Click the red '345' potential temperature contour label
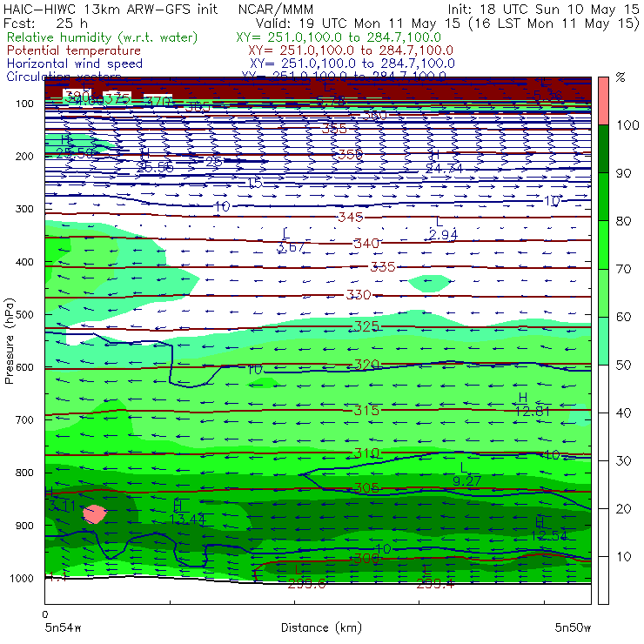644x644 pixels. click(351, 217)
